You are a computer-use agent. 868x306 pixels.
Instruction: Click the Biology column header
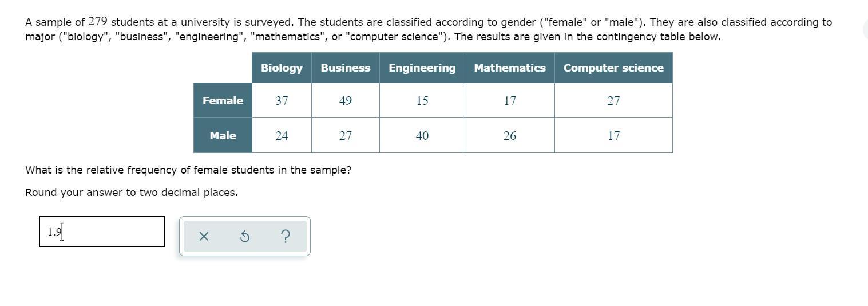pyautogui.click(x=282, y=68)
